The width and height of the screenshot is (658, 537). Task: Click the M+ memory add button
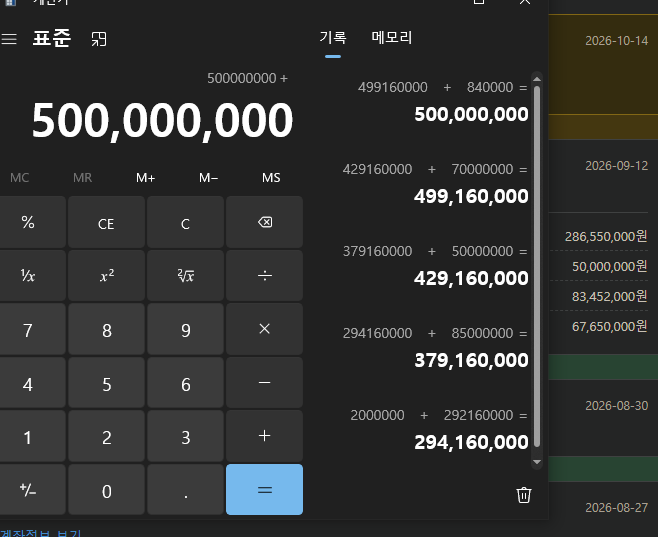click(x=145, y=178)
